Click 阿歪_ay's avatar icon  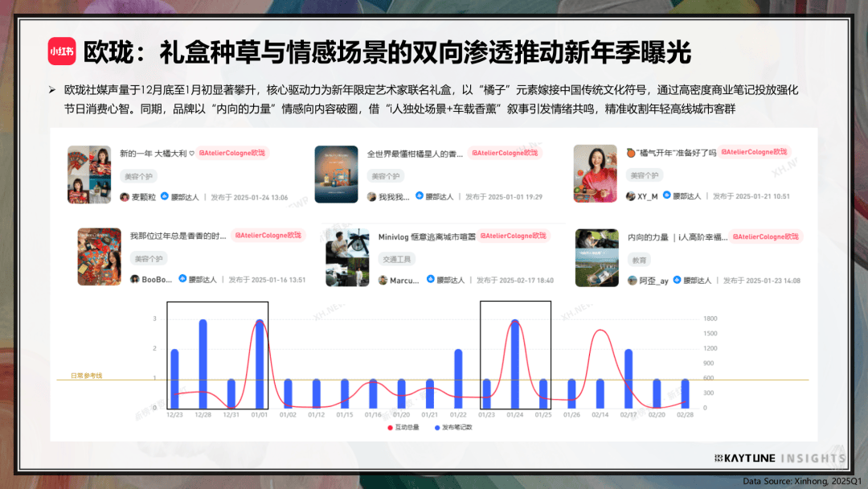coord(633,280)
